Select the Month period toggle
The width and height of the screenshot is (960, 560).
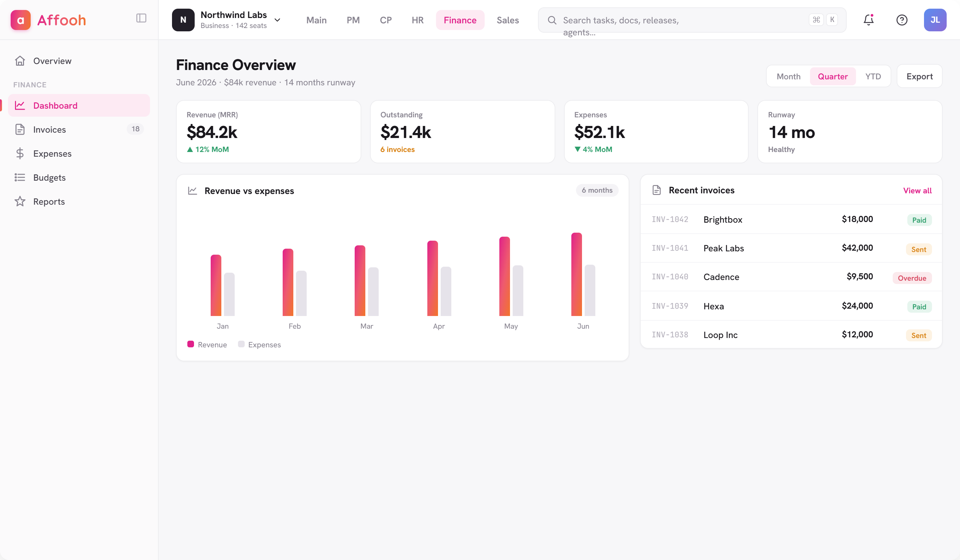[788, 76]
